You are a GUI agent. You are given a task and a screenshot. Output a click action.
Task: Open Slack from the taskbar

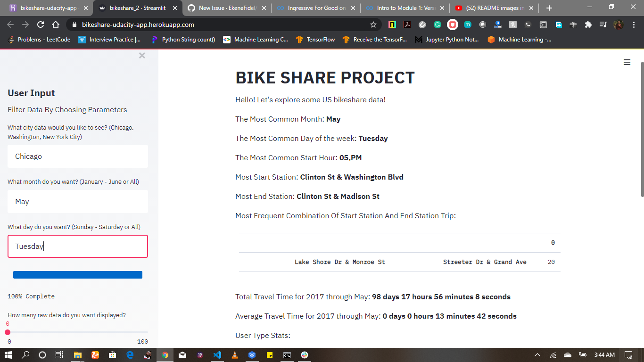click(305, 355)
